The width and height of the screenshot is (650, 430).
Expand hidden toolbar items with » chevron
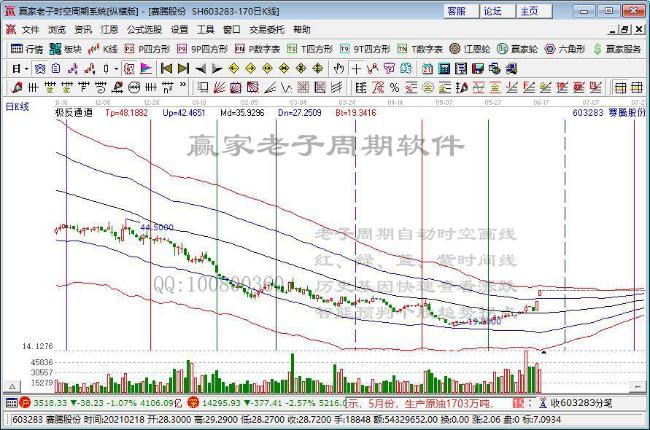(x=183, y=85)
